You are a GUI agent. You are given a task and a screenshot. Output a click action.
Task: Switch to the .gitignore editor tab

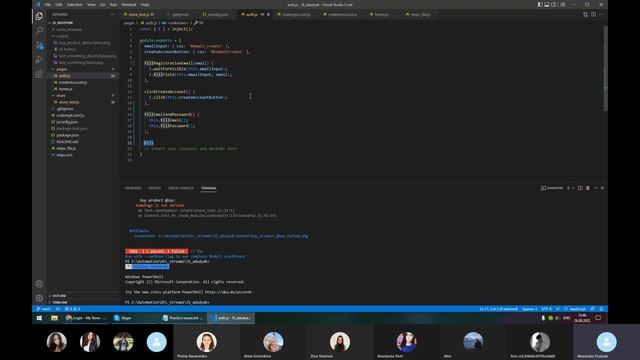(x=180, y=15)
